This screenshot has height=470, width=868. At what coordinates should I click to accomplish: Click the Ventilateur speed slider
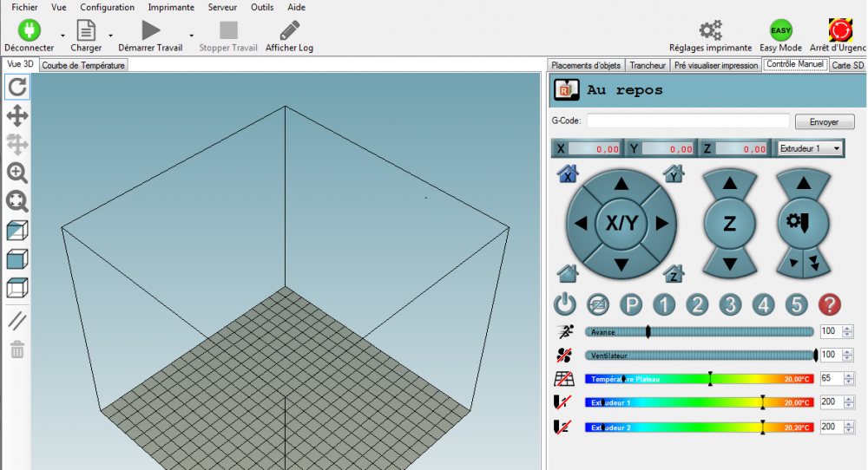700,355
